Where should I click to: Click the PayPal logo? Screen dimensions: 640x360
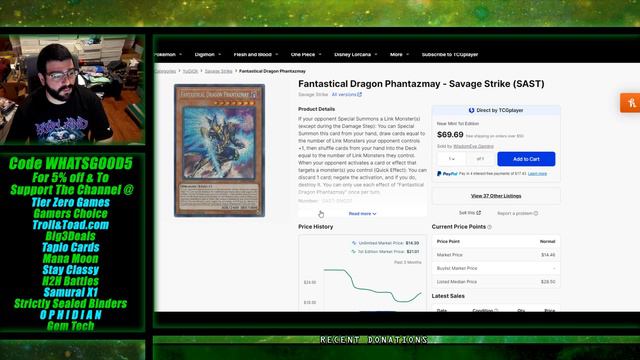tap(447, 173)
